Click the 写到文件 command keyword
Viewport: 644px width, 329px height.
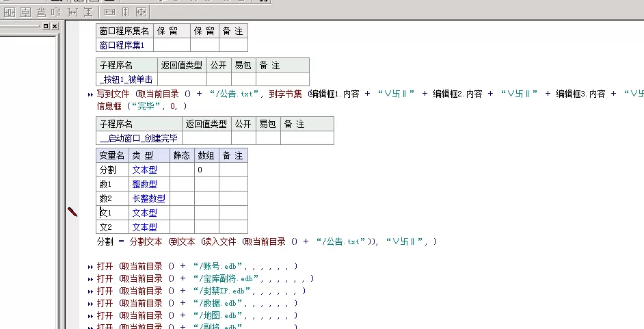(113, 94)
